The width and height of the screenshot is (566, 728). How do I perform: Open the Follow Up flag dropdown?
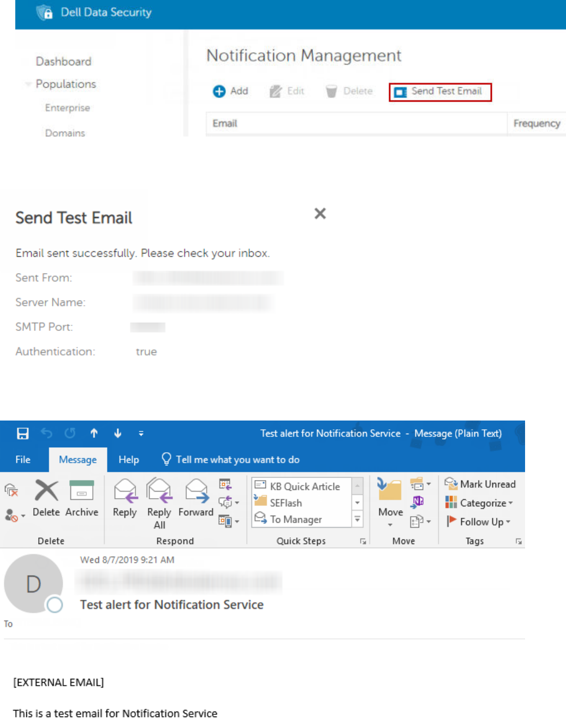[x=478, y=522]
